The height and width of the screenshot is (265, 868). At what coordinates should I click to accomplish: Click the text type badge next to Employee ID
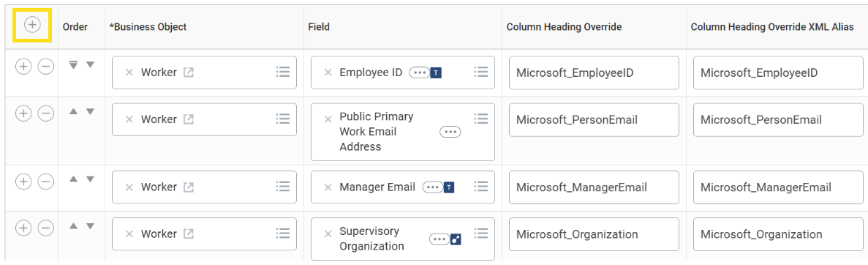[436, 72]
